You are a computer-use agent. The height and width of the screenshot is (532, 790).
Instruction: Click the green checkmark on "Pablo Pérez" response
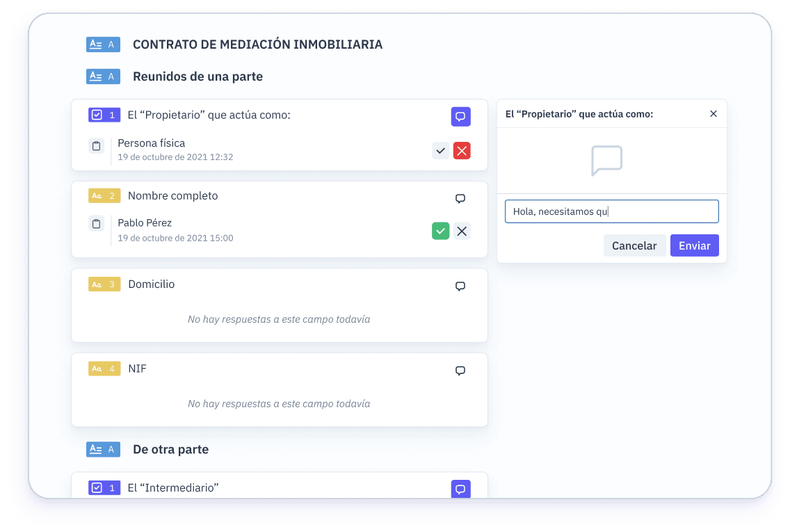coord(440,231)
